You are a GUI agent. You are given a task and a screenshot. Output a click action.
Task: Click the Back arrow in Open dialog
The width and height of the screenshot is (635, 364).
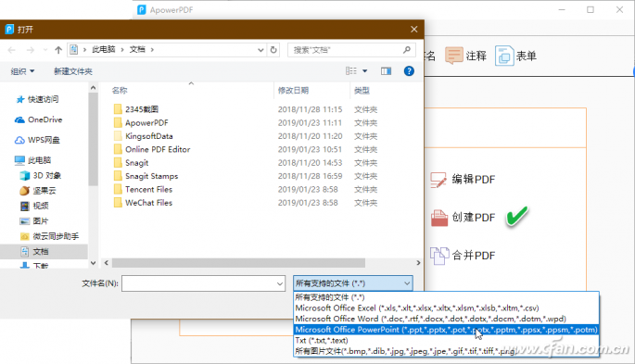tap(12, 50)
